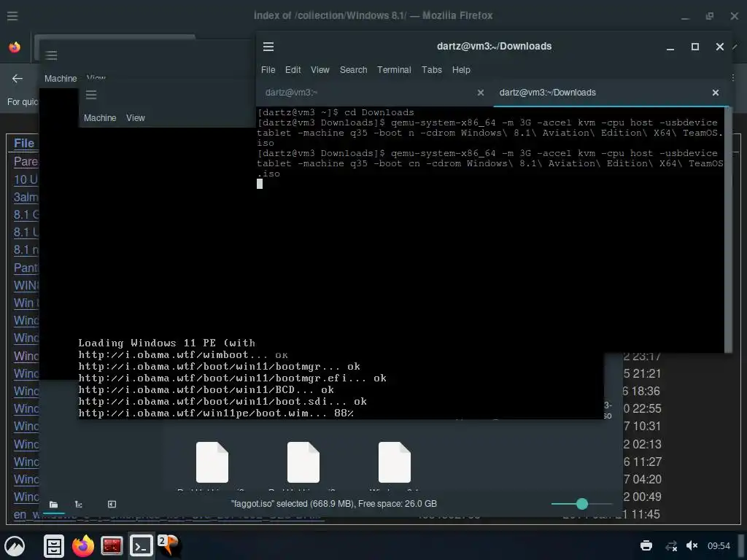The height and width of the screenshot is (560, 747).
Task: Select the first file icon in file manager
Action: point(212,462)
